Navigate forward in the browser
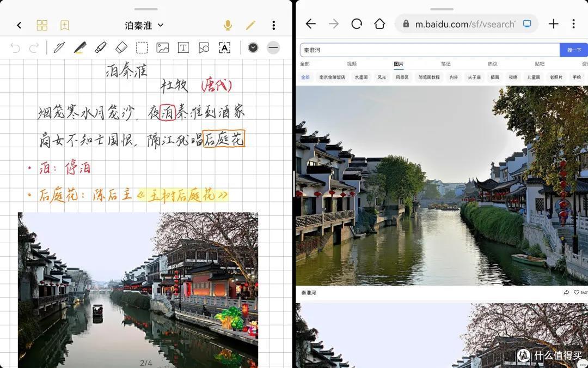 (x=333, y=24)
